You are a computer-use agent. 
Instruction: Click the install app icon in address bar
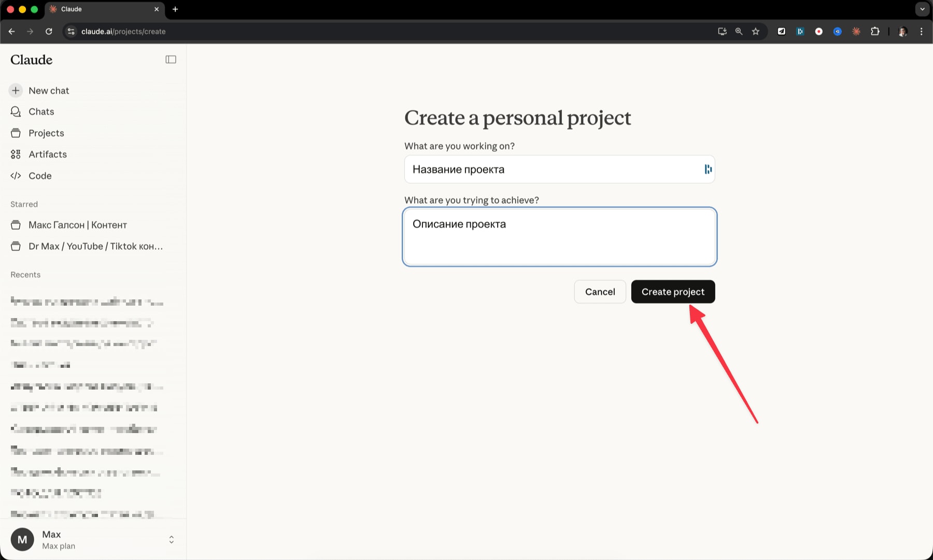tap(722, 32)
